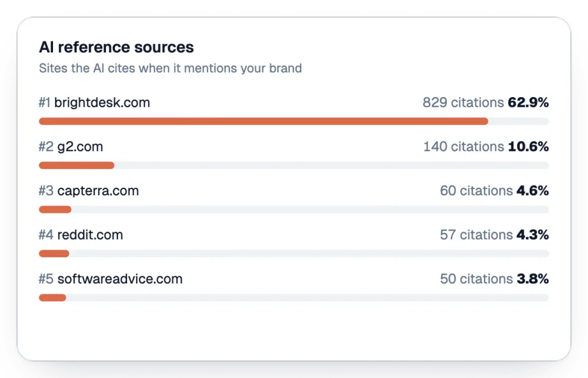Viewport: 588px width, 378px height.
Task: Click the softwareadvice.com source name
Action: (120, 279)
